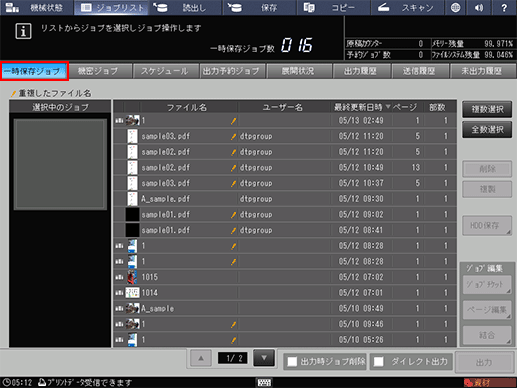Select A_sample job dated 05/10 09:49
517x388 pixels.
pos(285,308)
